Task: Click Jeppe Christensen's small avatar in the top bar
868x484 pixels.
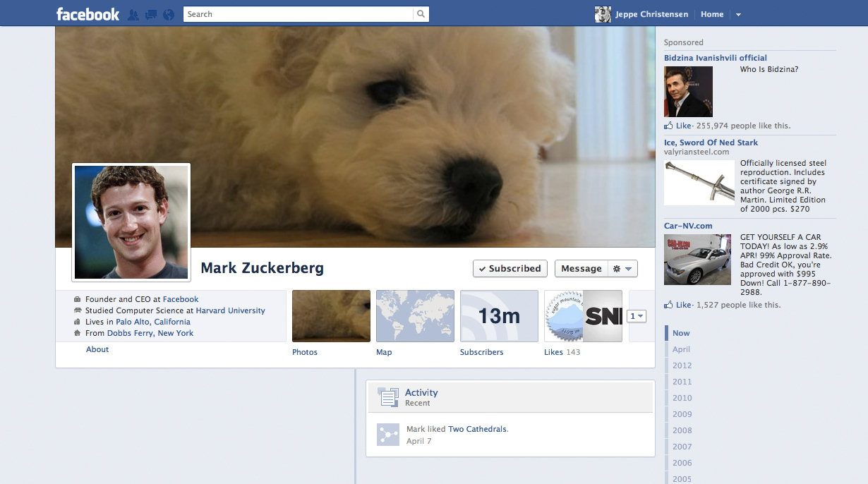Action: coord(603,14)
